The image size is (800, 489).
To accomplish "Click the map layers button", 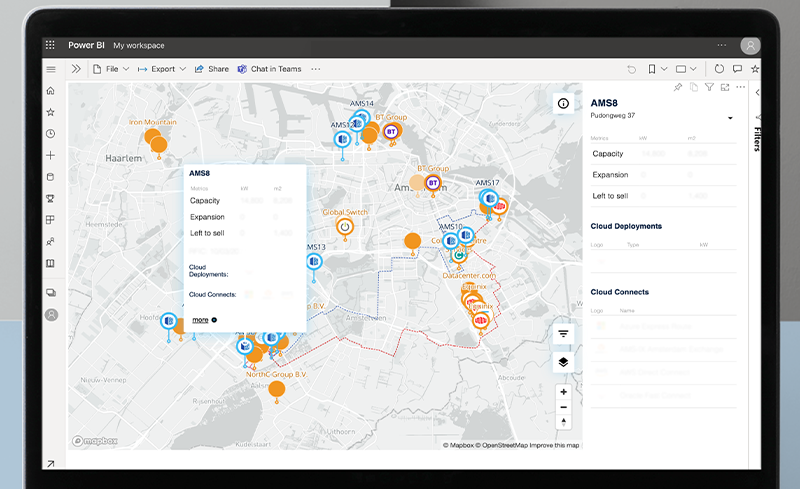I will (563, 362).
